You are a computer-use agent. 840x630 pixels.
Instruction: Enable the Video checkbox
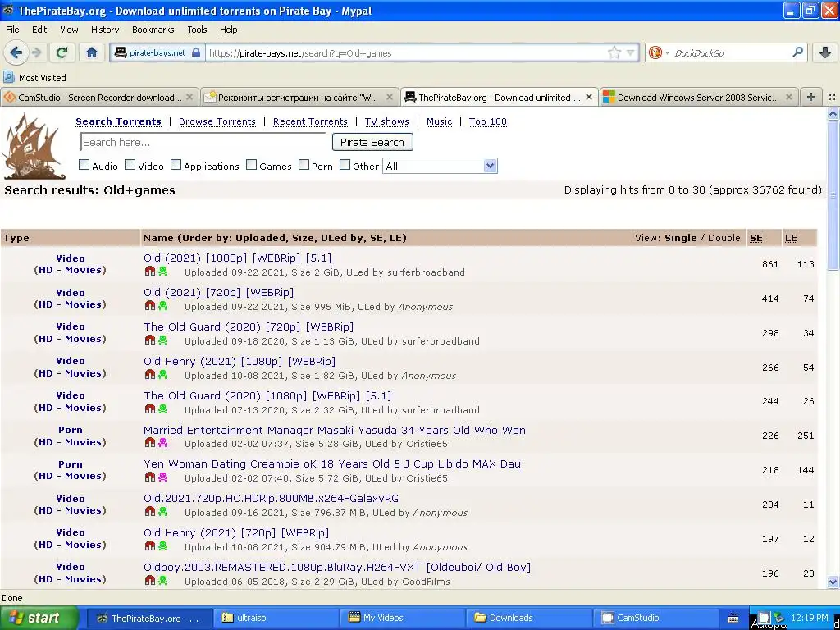(130, 165)
